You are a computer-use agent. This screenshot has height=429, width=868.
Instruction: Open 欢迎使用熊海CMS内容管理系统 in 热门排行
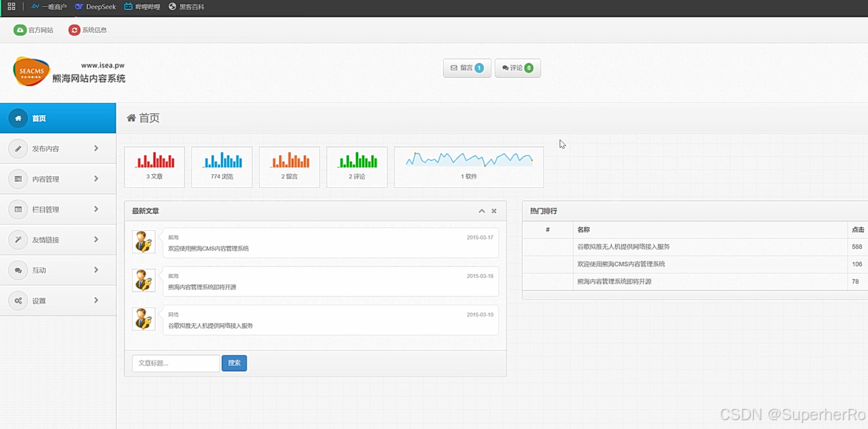tap(621, 264)
